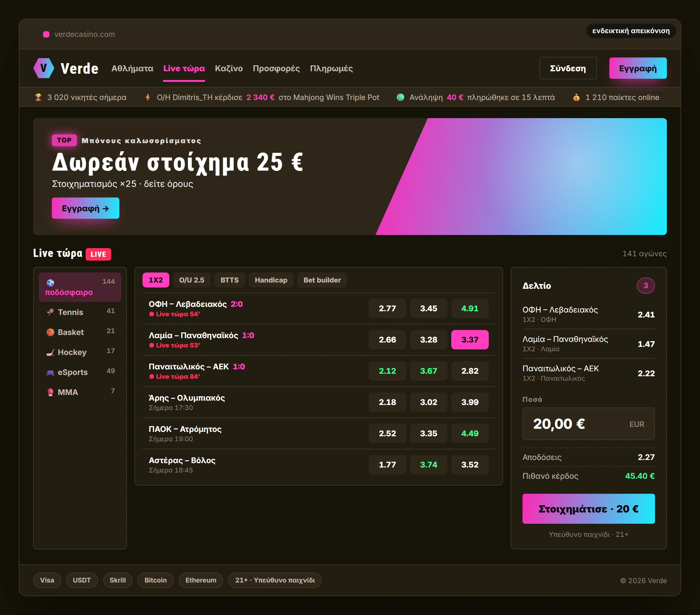Click the Σύνδεση login button
Viewport: 700px width, 615px height.
pos(568,68)
